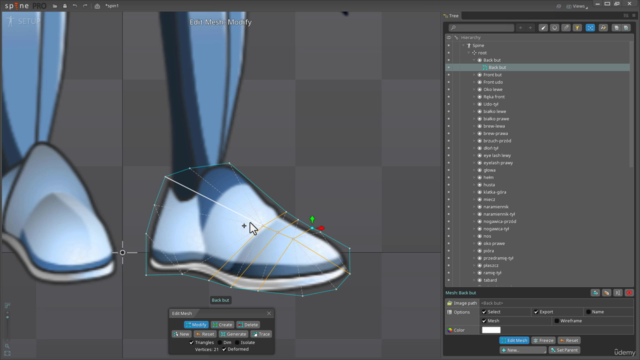Click the red delete icon in Mesh properties
640x360 pixels.
(629, 293)
